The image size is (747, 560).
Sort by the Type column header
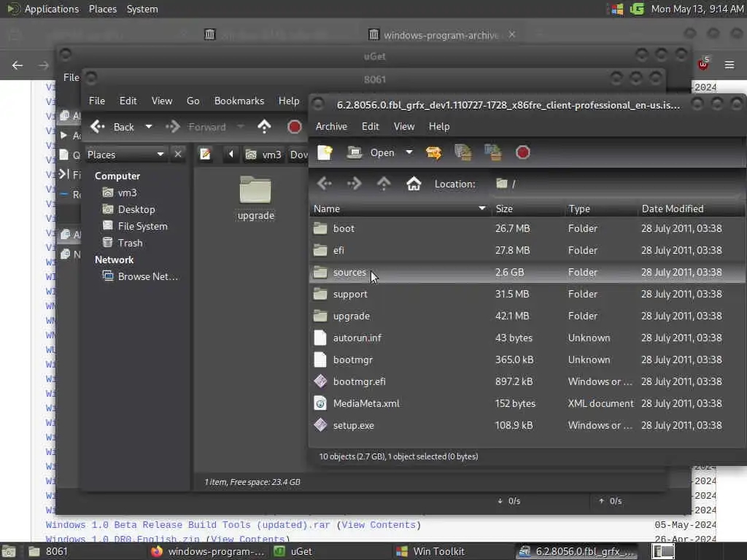[600, 209]
